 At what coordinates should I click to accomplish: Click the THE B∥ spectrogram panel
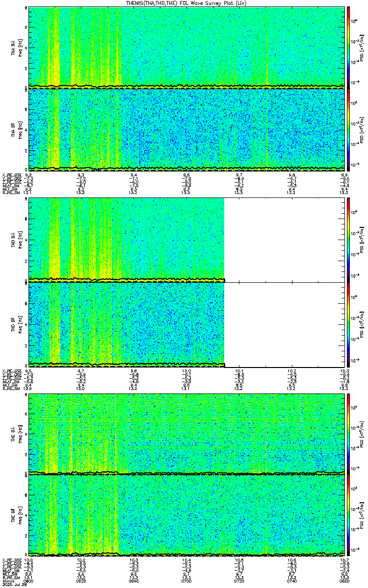187,515
